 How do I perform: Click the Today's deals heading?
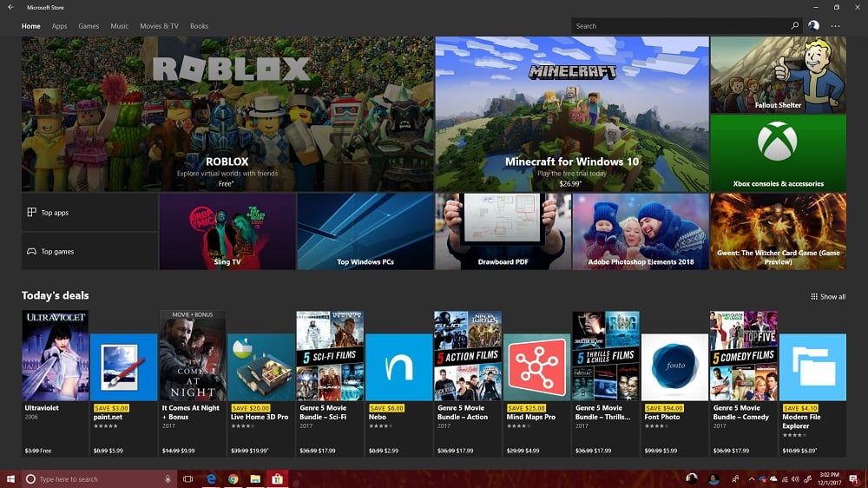click(56, 296)
